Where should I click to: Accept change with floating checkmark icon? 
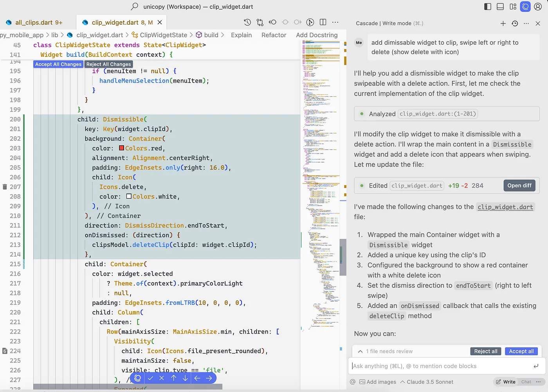(x=150, y=378)
